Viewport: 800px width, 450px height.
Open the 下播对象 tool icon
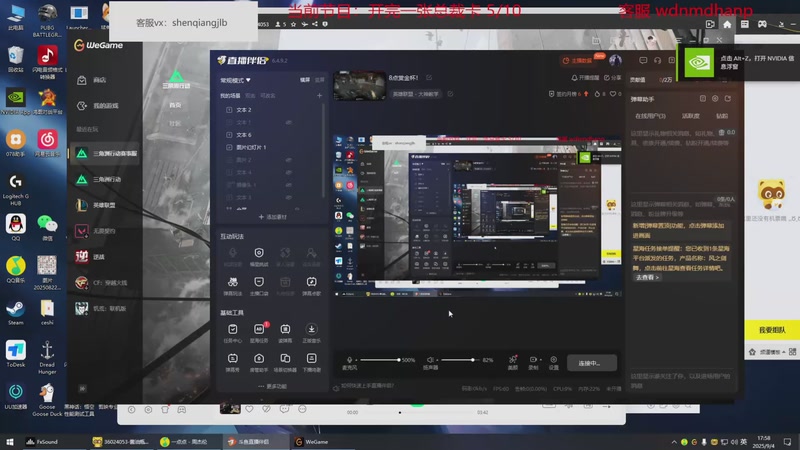tap(311, 359)
